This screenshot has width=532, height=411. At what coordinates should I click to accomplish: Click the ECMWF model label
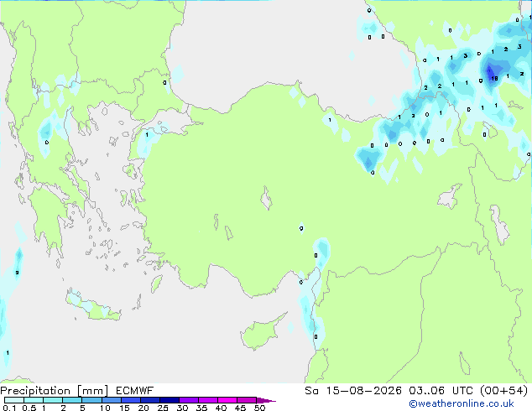pyautogui.click(x=135, y=391)
